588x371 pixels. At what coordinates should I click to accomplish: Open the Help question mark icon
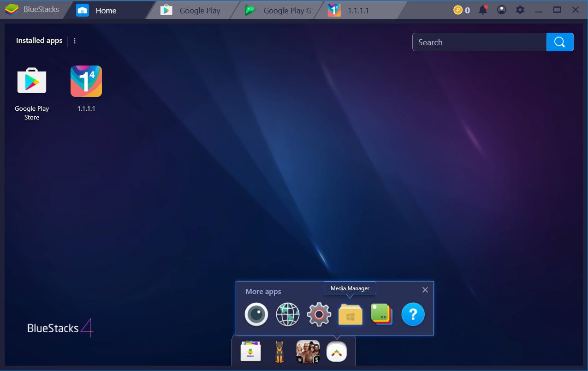(413, 315)
